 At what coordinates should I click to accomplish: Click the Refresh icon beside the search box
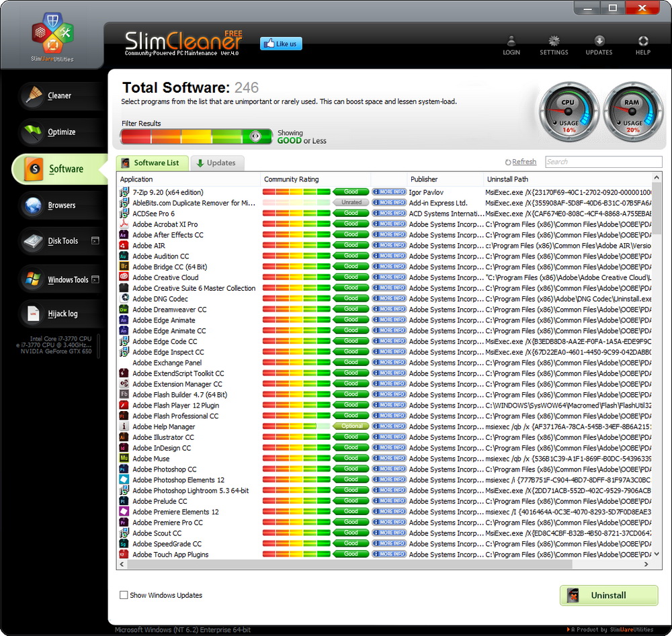click(508, 163)
